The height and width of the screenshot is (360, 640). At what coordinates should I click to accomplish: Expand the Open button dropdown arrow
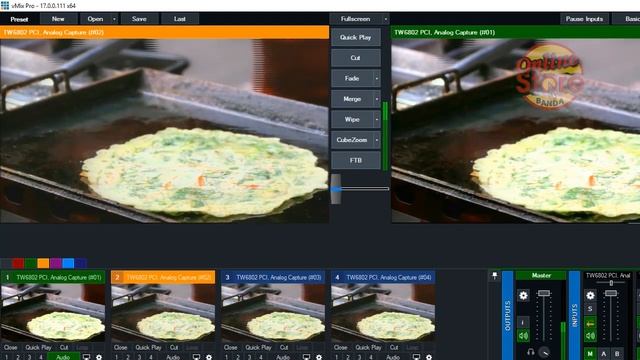[x=114, y=19]
